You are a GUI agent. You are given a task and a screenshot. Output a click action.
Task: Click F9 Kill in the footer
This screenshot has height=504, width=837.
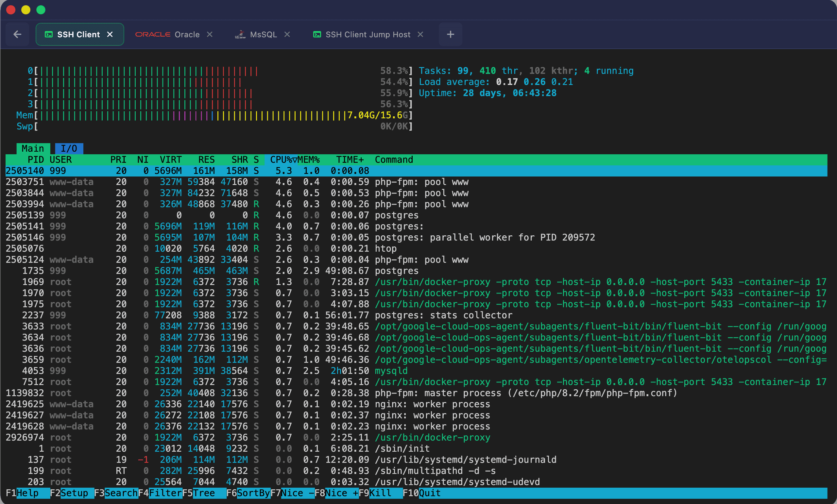pyautogui.click(x=381, y=493)
